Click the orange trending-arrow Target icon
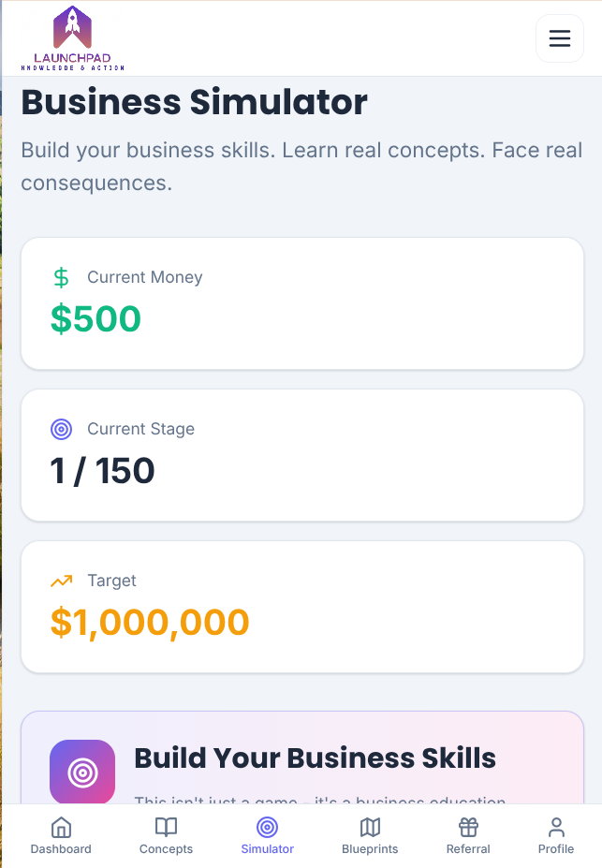The height and width of the screenshot is (868, 602). click(62, 581)
